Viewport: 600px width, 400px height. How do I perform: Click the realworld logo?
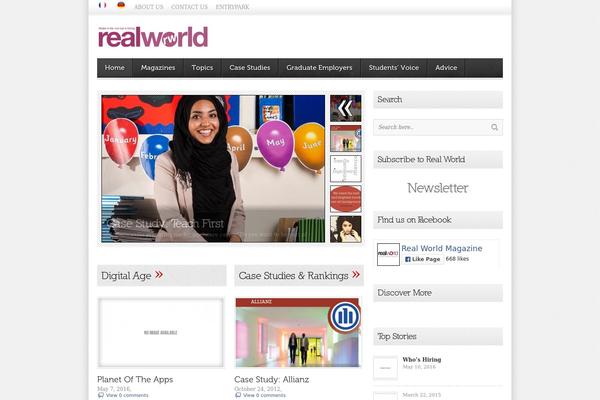coord(153,37)
